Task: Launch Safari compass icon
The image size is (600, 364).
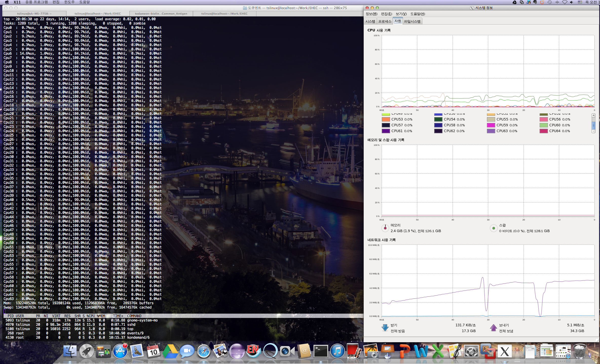Action: tap(204, 351)
